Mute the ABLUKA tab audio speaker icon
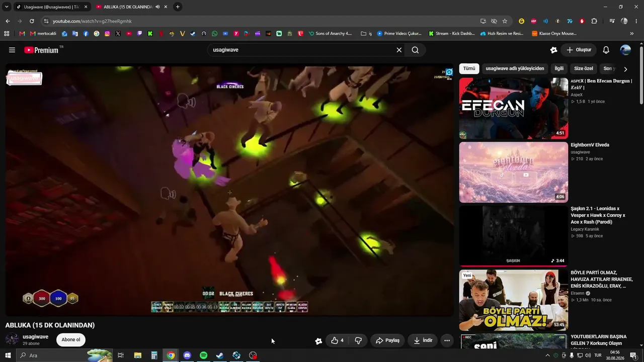644x362 pixels. [157, 7]
